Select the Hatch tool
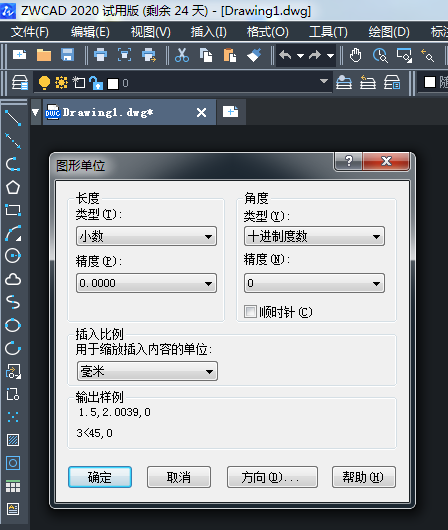448x530 pixels. click(13, 440)
